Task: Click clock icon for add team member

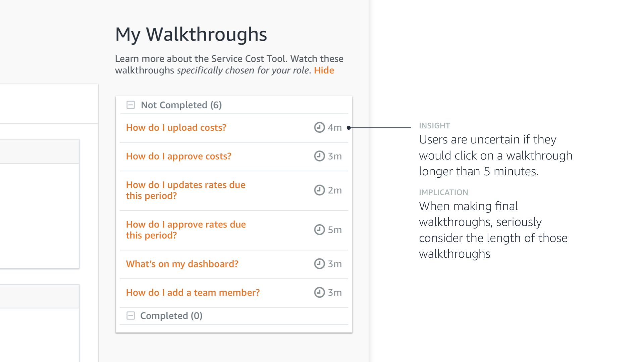Action: (319, 293)
